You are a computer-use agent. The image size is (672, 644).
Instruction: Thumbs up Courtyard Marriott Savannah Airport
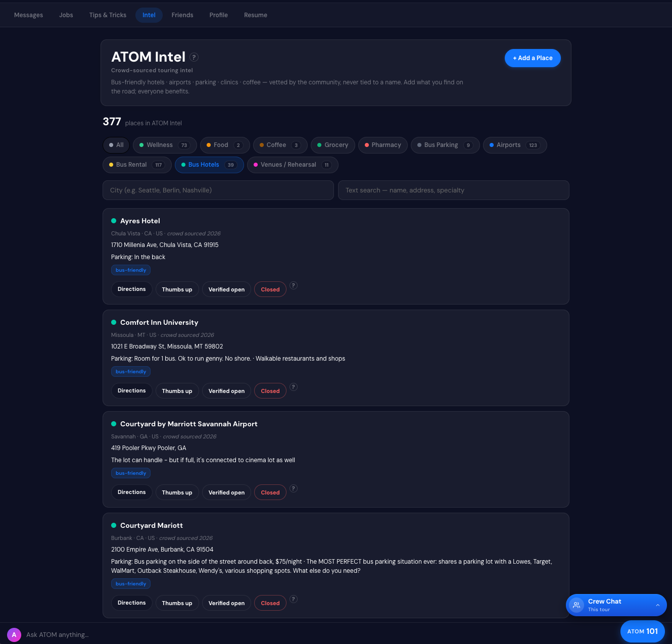tap(177, 492)
